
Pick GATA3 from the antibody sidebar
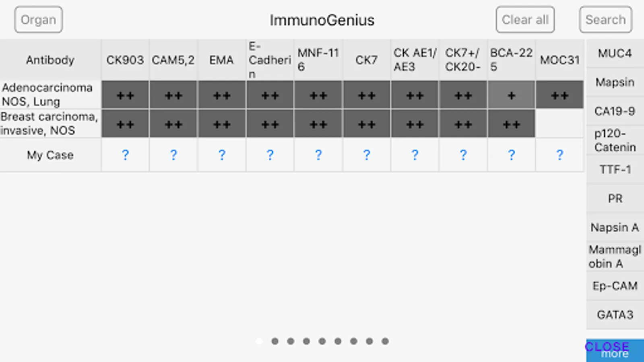(615, 315)
